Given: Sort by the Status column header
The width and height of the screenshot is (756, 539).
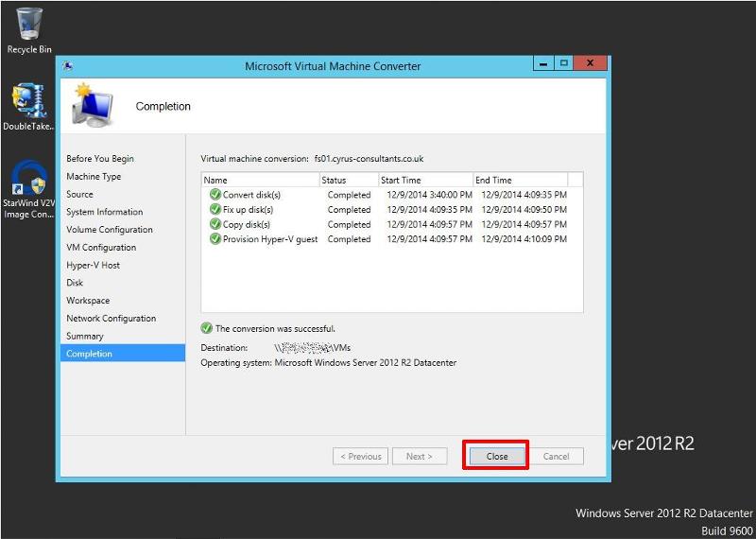Looking at the screenshot, I should 349,180.
